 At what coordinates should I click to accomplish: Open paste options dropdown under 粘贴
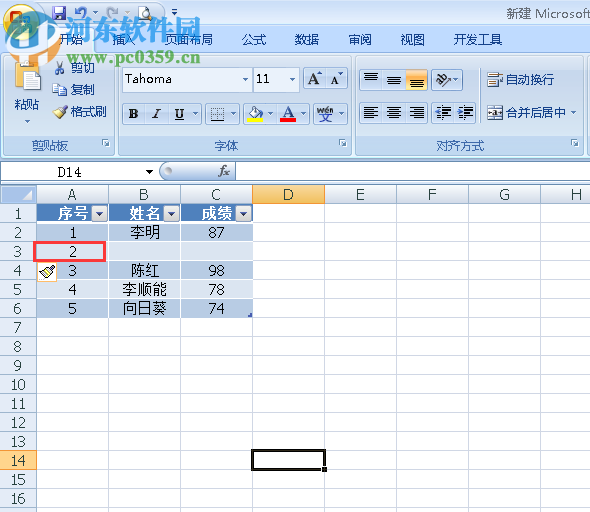tap(27, 121)
